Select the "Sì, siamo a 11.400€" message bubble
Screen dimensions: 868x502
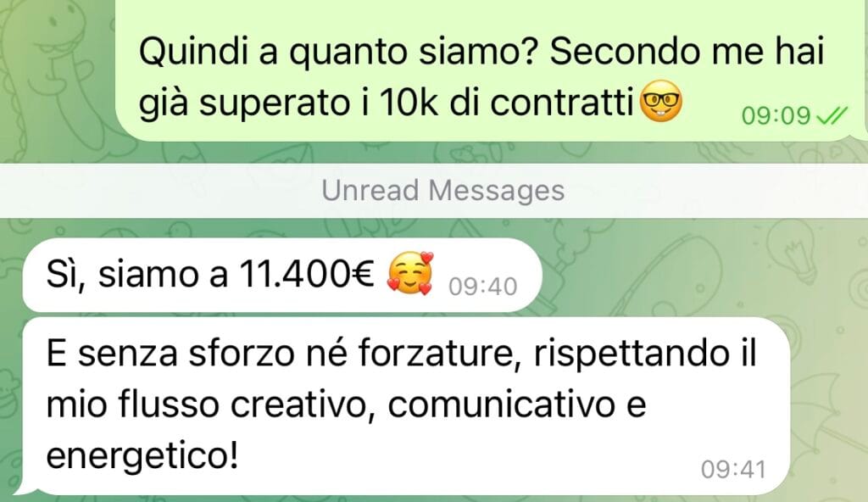point(282,276)
